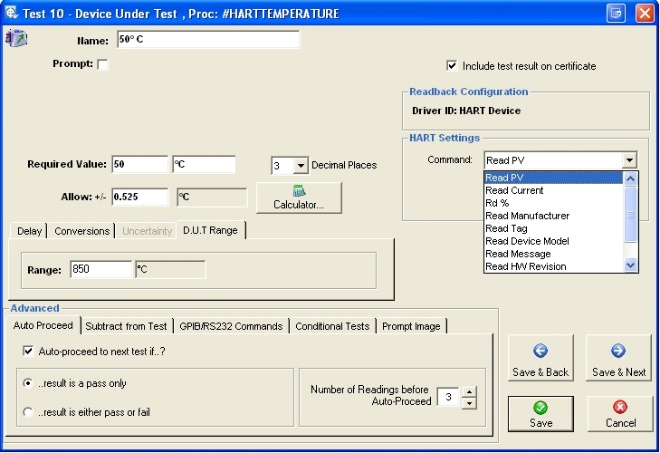
Task: Choose Read Manufacturer from command list
Action: coord(527,216)
